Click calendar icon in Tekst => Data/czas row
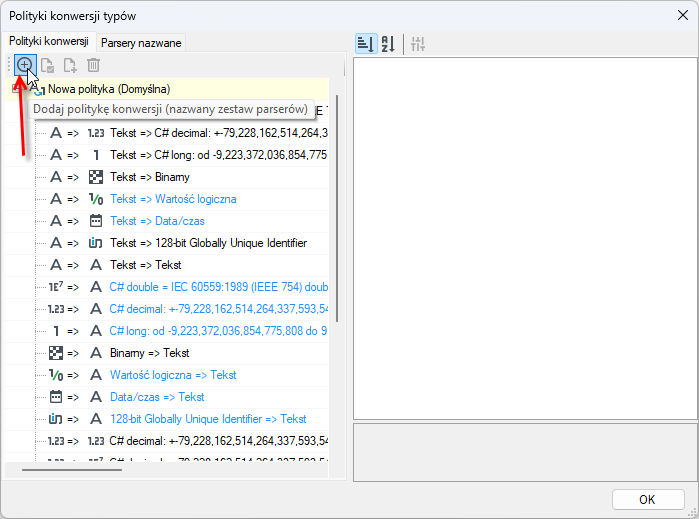699x519 pixels. [x=96, y=221]
